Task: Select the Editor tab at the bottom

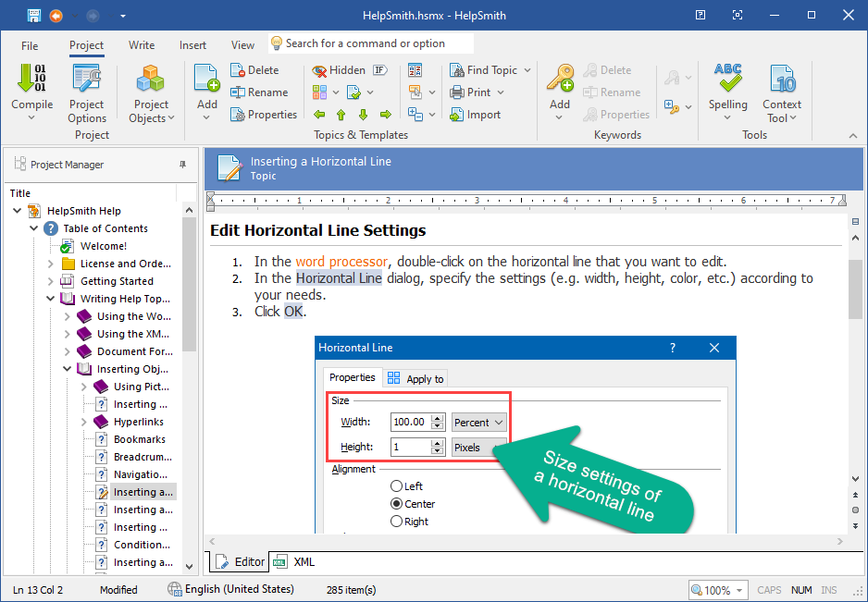Action: [240, 562]
